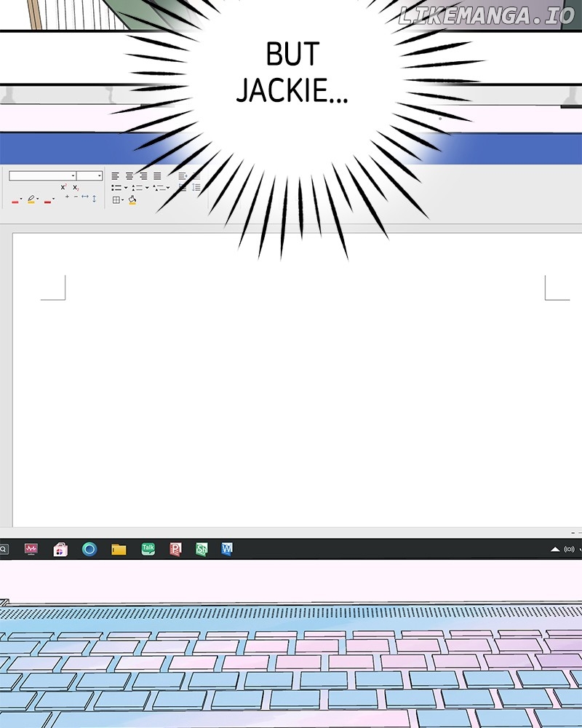The image size is (582, 728).
Task: Show hidden icons in system tray
Action: click(555, 549)
